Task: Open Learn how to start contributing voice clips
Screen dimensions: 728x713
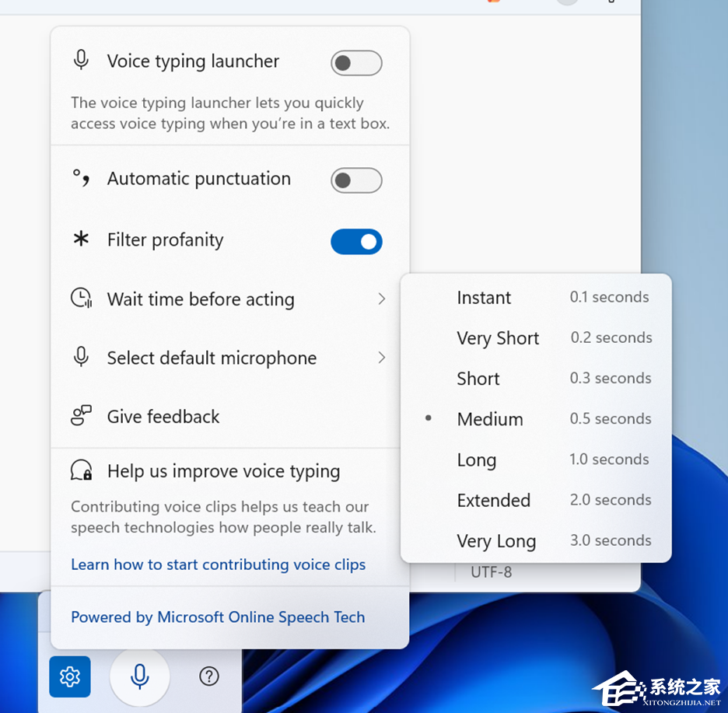Action: click(x=219, y=564)
